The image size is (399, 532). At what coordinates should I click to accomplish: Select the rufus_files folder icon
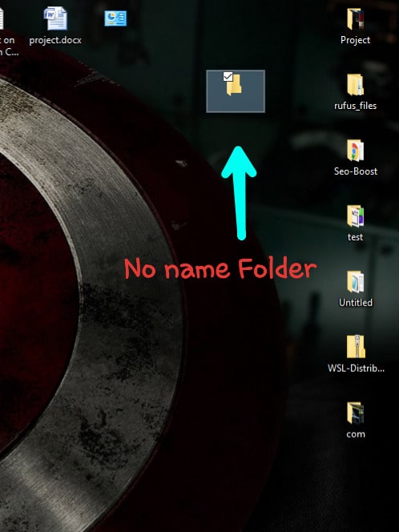(355, 85)
